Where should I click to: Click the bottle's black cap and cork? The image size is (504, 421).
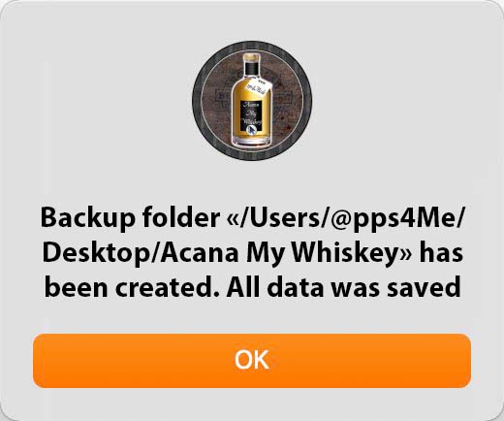(252, 64)
